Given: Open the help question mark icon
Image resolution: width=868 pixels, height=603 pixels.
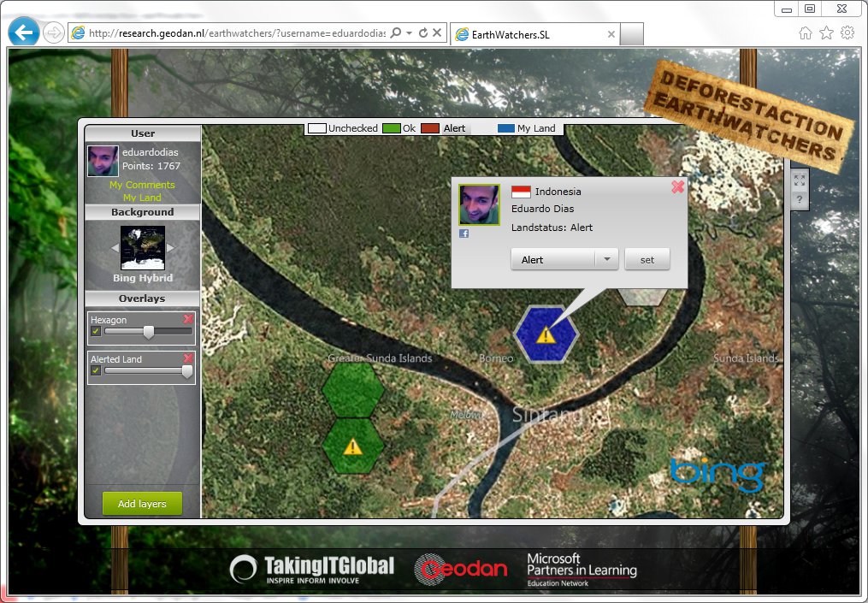Looking at the screenshot, I should coord(800,200).
